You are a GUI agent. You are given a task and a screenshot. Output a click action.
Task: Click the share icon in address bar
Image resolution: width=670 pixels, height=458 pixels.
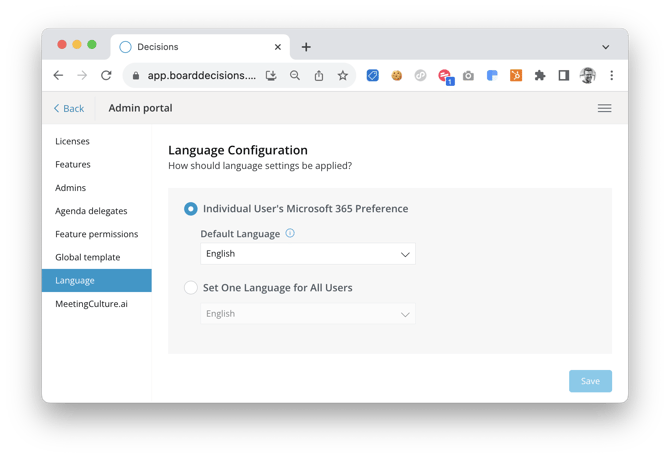pyautogui.click(x=319, y=75)
